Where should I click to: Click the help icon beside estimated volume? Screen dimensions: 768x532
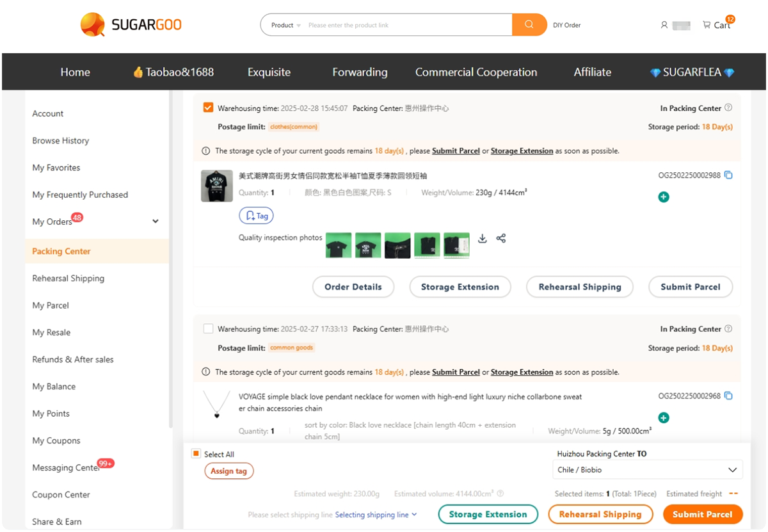coord(500,494)
